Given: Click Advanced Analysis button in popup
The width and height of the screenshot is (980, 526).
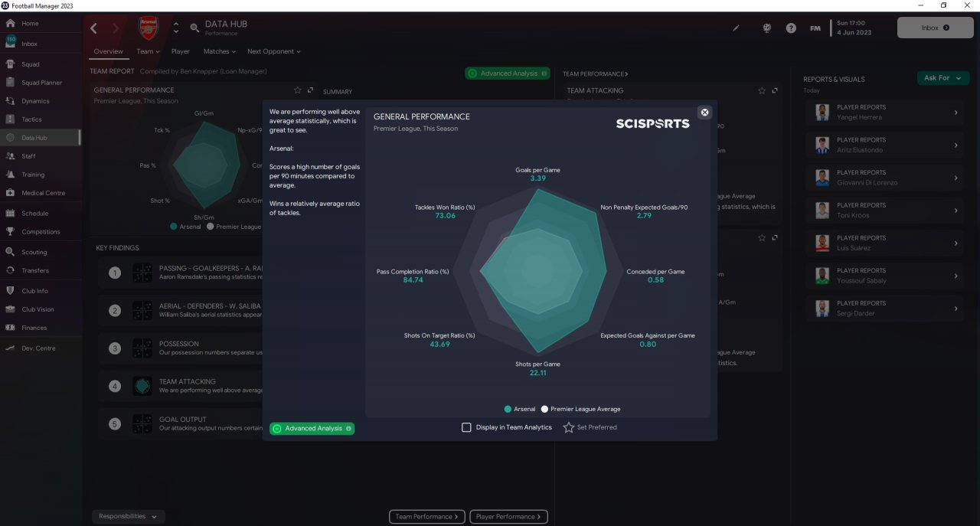Looking at the screenshot, I should click(x=312, y=429).
